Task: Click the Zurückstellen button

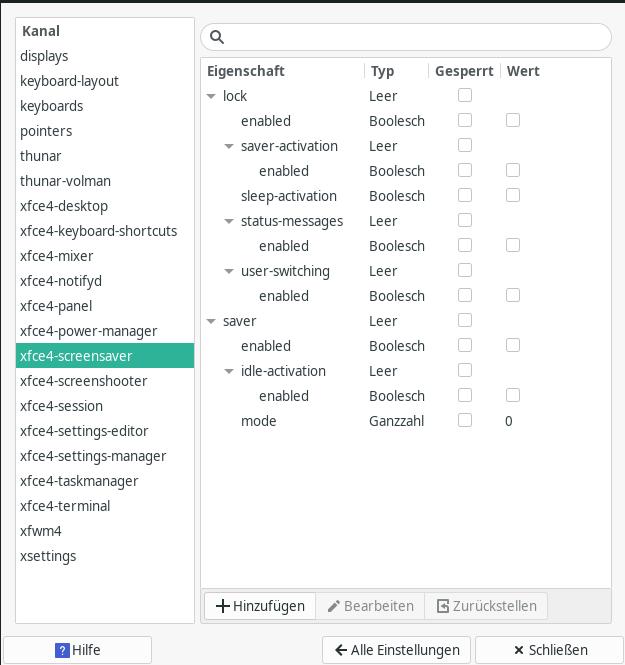Action: coord(486,606)
